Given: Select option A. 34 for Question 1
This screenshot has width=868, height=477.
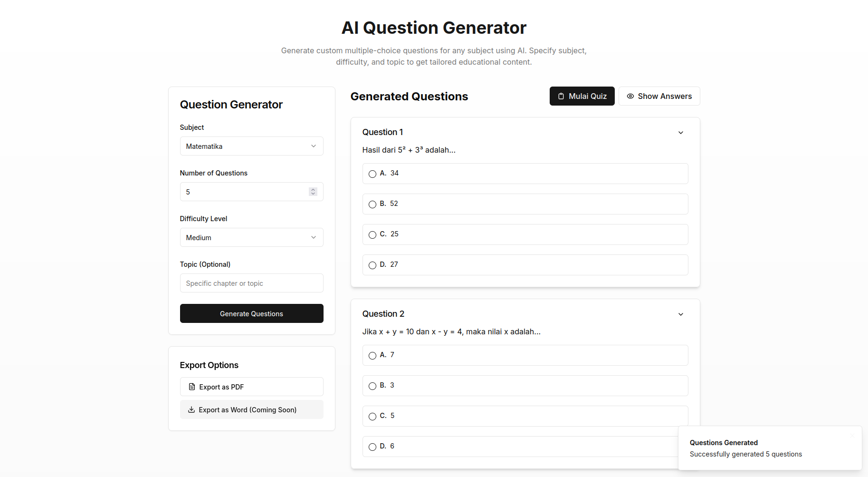Looking at the screenshot, I should (x=525, y=174).
